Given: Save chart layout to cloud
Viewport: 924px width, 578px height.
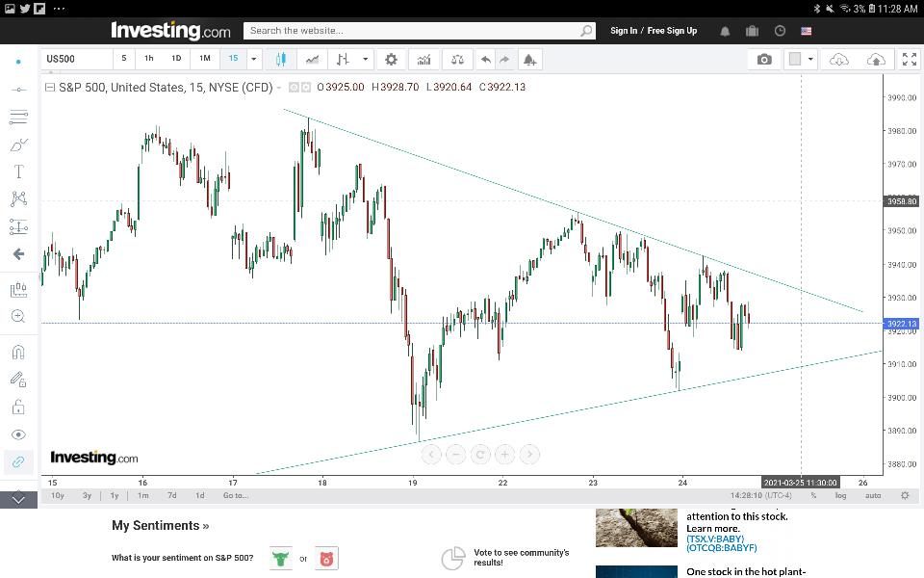Looking at the screenshot, I should [x=876, y=59].
